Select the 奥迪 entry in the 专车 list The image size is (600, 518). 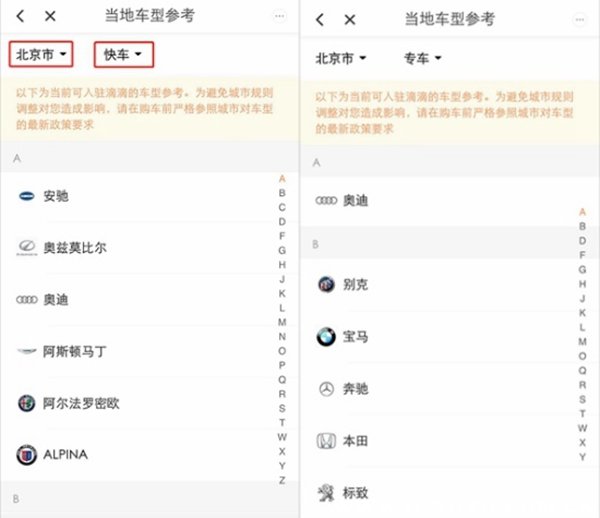[355, 200]
